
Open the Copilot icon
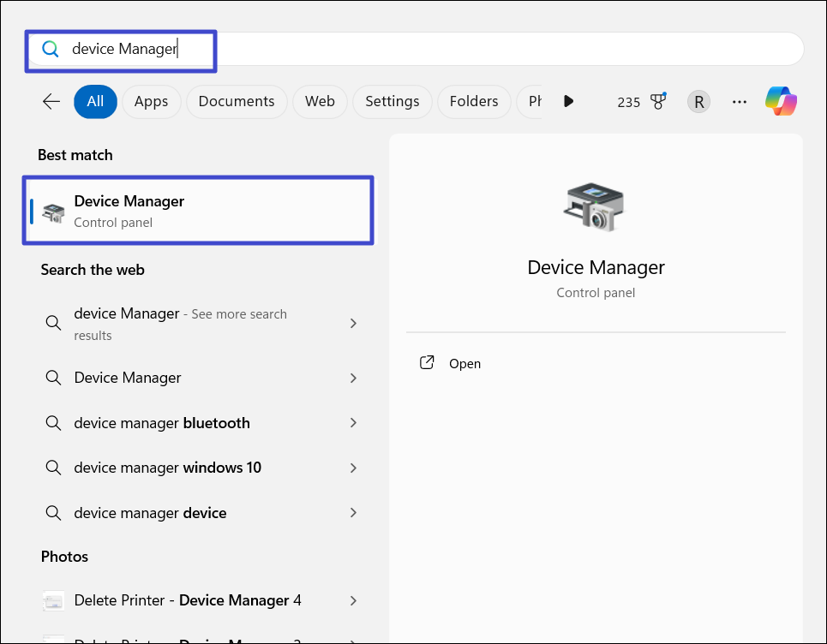(781, 101)
